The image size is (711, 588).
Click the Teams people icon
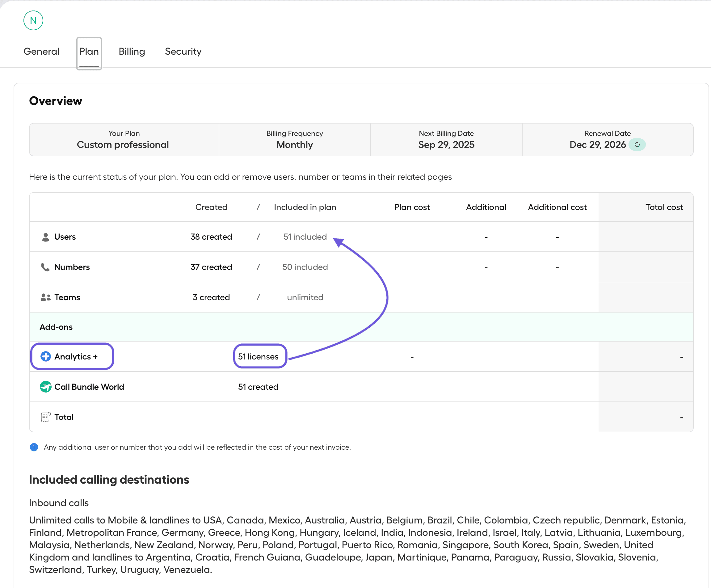coord(46,297)
